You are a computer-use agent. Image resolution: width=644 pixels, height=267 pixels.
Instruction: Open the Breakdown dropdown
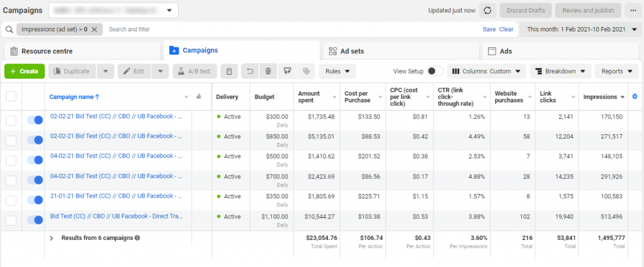pyautogui.click(x=560, y=71)
